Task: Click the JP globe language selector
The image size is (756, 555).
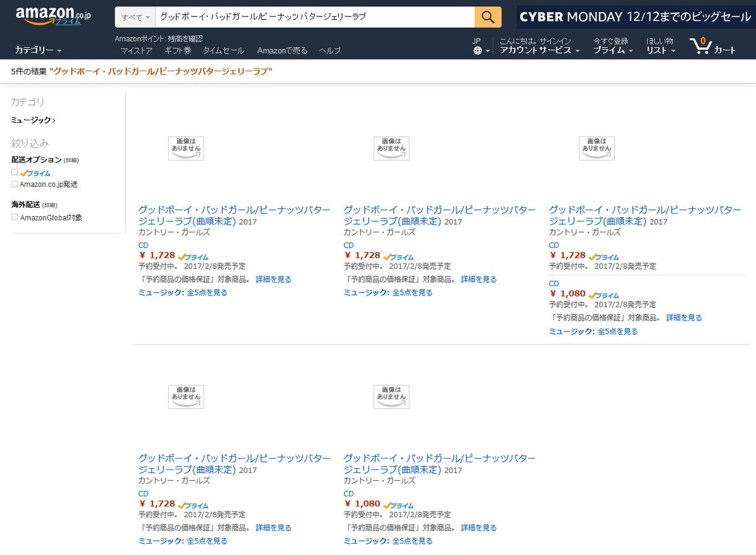Action: coord(481,46)
